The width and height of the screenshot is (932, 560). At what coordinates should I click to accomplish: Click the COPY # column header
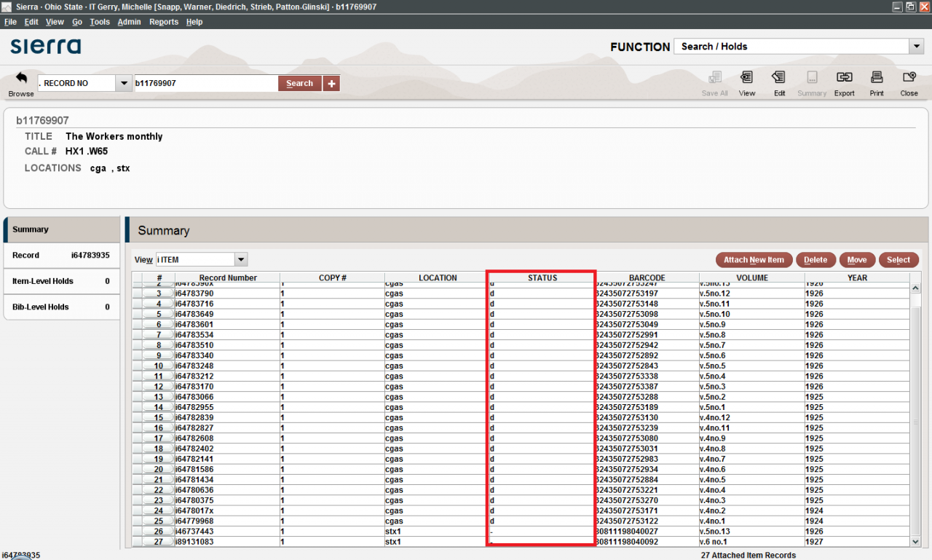coord(333,277)
